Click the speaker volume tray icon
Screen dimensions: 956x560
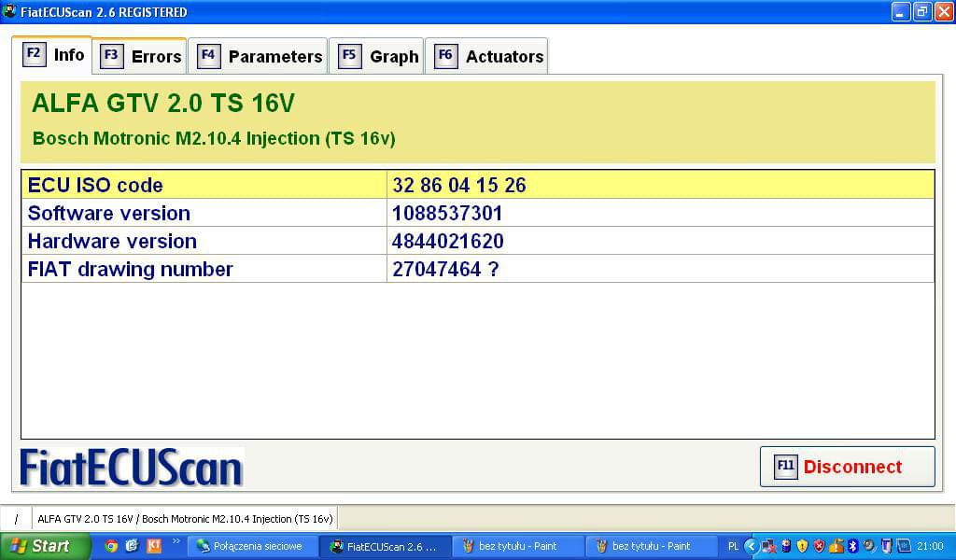(869, 547)
